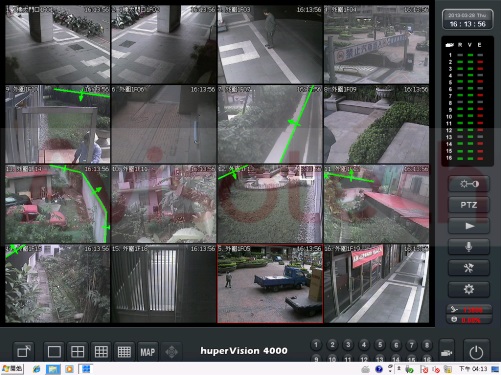This screenshot has height=375, width=501.
Task: Switch to nine-camera grid layout
Action: (x=101, y=352)
